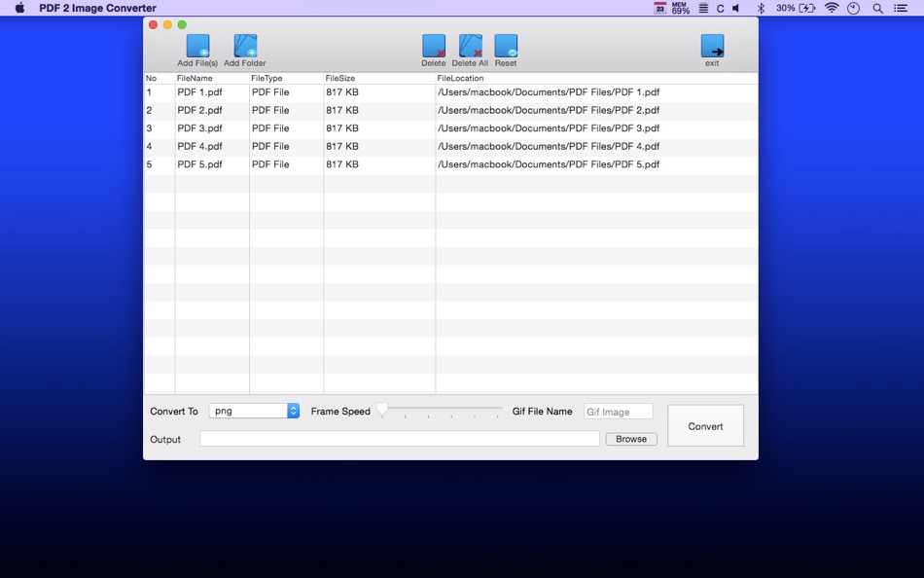Click the path ending in PDF 2.pdf

coord(548,110)
